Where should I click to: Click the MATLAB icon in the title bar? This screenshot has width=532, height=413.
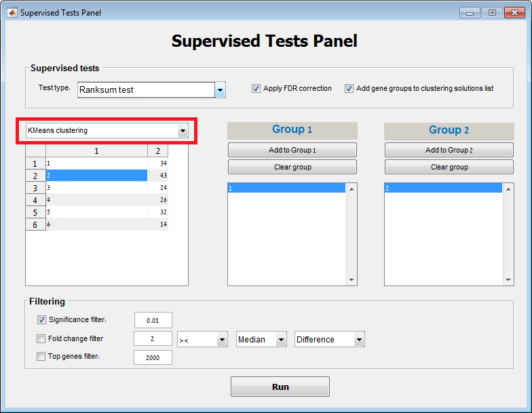12,12
